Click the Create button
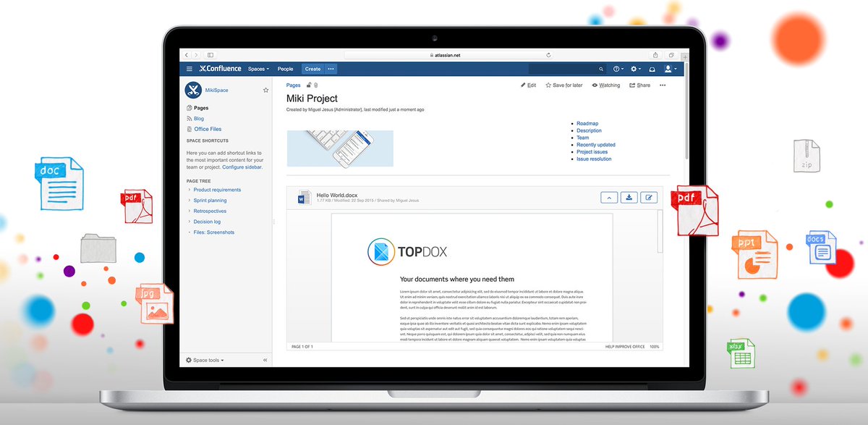 312,69
